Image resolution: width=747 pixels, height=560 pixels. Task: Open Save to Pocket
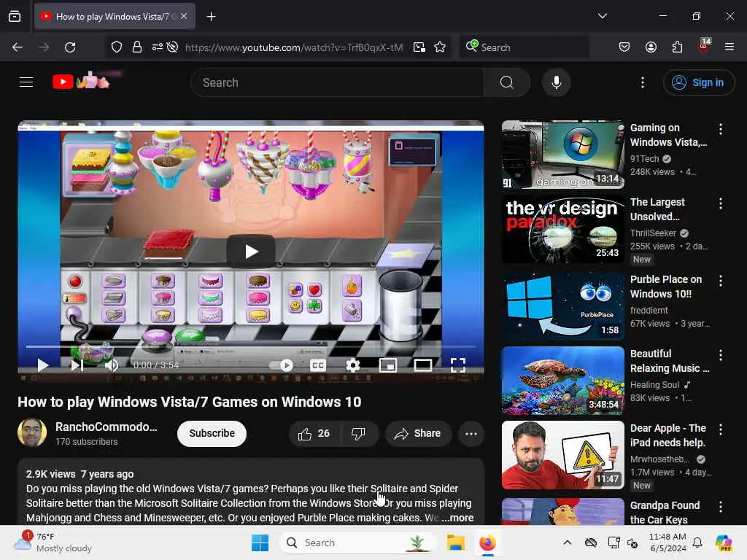[x=624, y=47]
